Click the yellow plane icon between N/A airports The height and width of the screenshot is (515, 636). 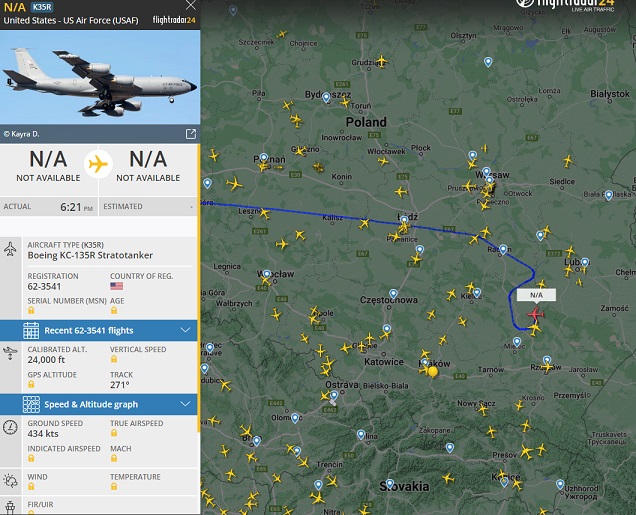pyautogui.click(x=98, y=164)
